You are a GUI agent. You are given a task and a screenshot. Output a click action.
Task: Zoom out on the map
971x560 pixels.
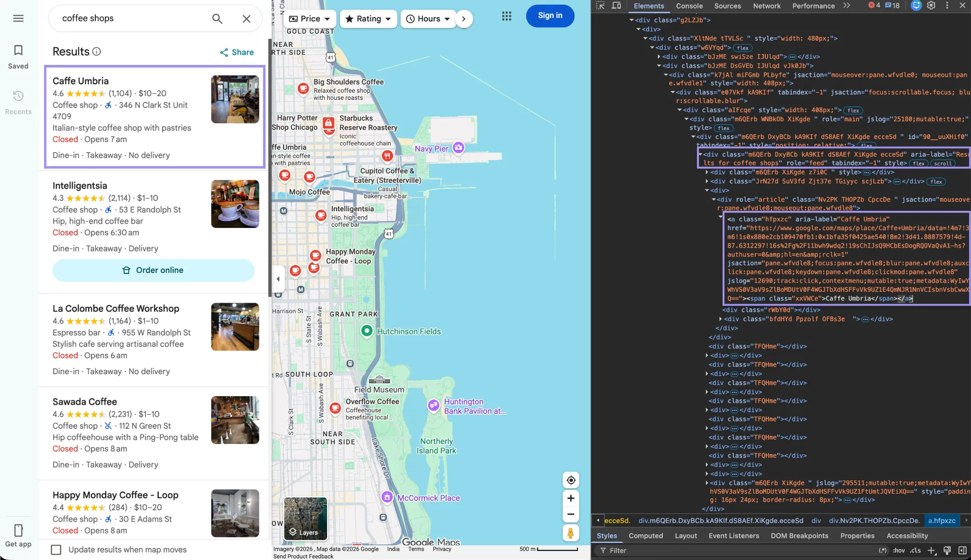571,514
